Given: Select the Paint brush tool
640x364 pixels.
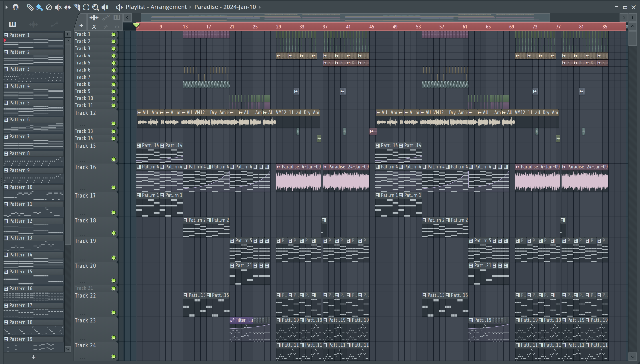Looking at the screenshot, I should 39,7.
